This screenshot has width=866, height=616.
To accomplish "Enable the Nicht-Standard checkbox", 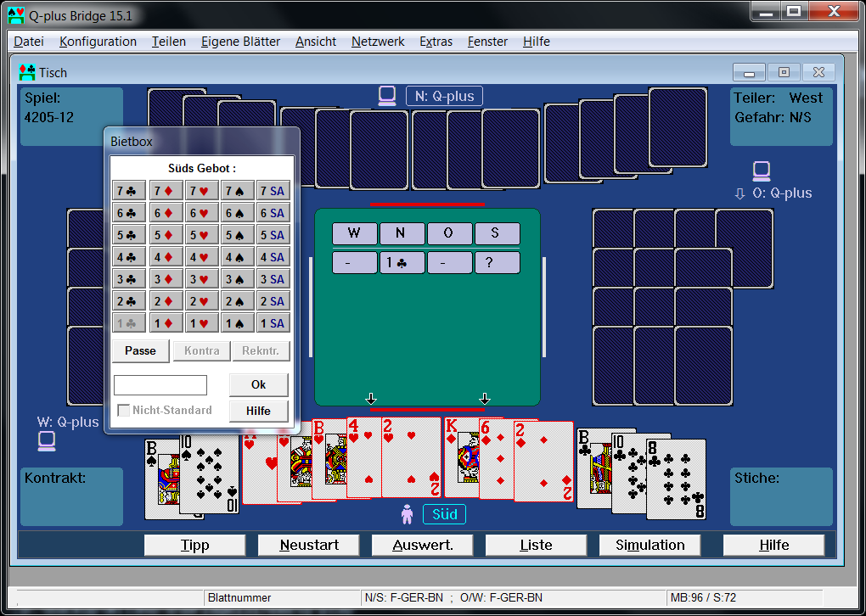I will (x=124, y=411).
